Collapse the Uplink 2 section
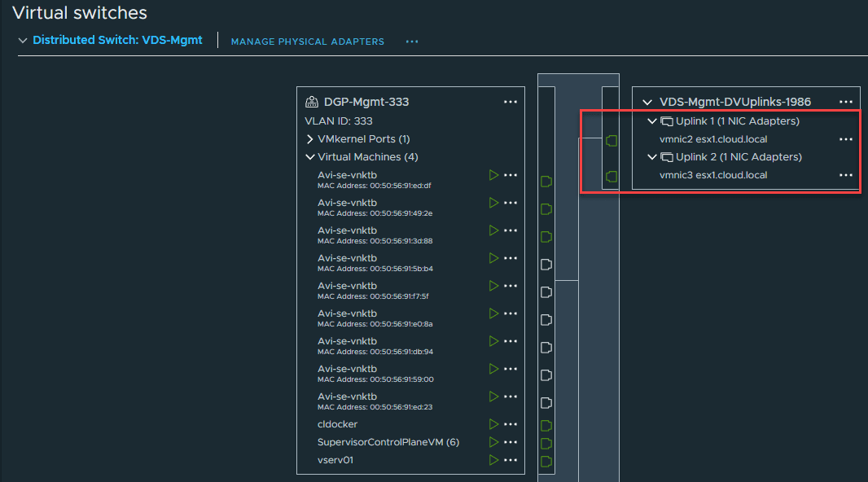Screen dimensions: 868x482 (652, 156)
